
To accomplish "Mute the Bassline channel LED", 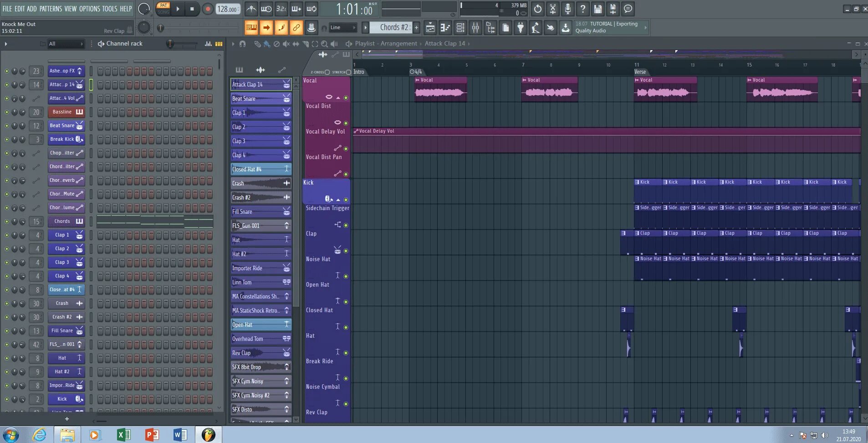I will tap(7, 112).
